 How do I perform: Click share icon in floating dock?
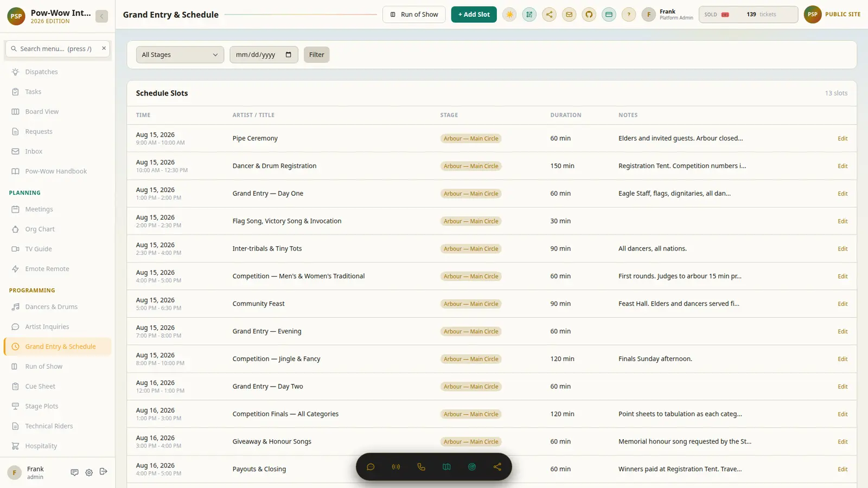pyautogui.click(x=497, y=467)
